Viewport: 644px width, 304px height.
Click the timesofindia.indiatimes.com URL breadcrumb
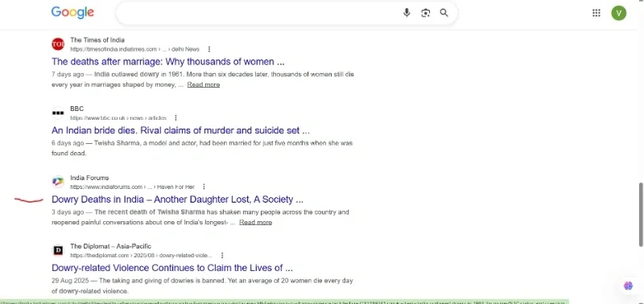pyautogui.click(x=134, y=49)
